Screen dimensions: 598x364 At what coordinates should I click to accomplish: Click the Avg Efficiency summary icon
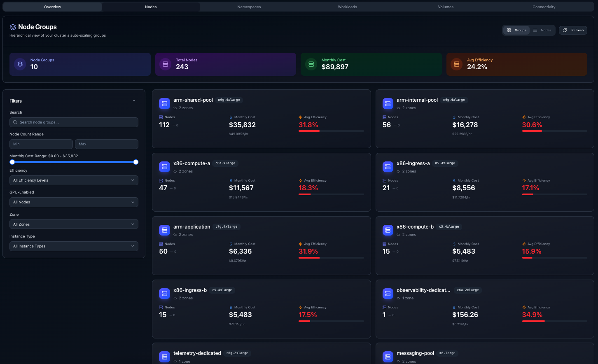(x=457, y=64)
